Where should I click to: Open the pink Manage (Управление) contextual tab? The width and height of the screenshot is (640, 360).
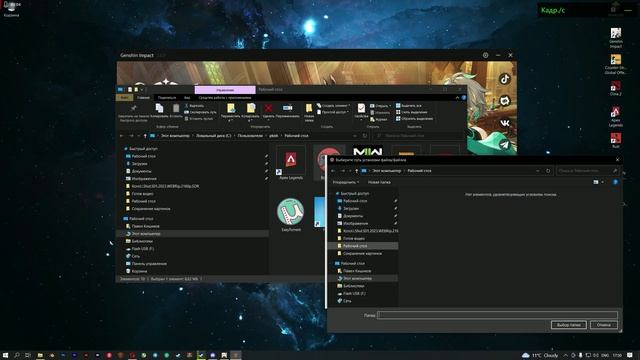coord(225,90)
